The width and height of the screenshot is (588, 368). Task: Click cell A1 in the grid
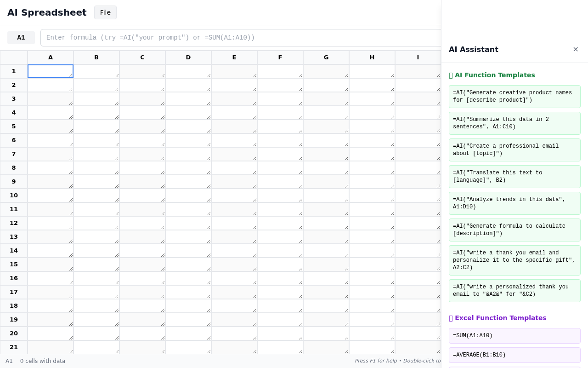[x=50, y=71]
